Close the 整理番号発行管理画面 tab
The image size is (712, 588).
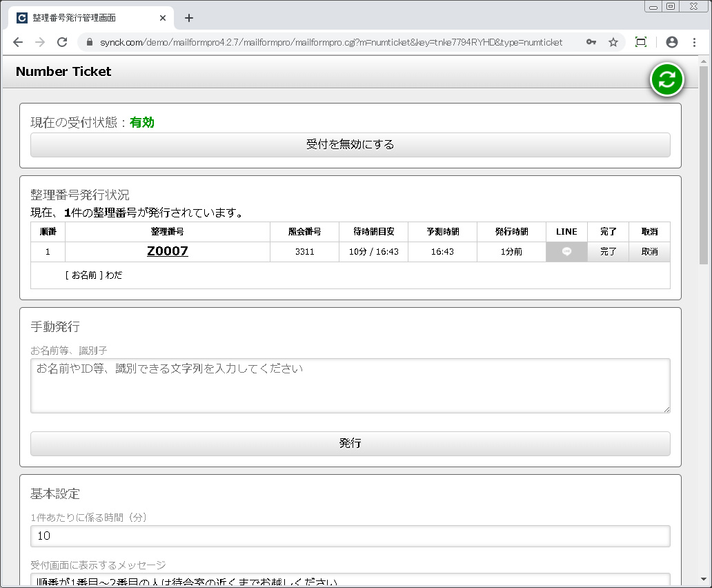pos(163,18)
